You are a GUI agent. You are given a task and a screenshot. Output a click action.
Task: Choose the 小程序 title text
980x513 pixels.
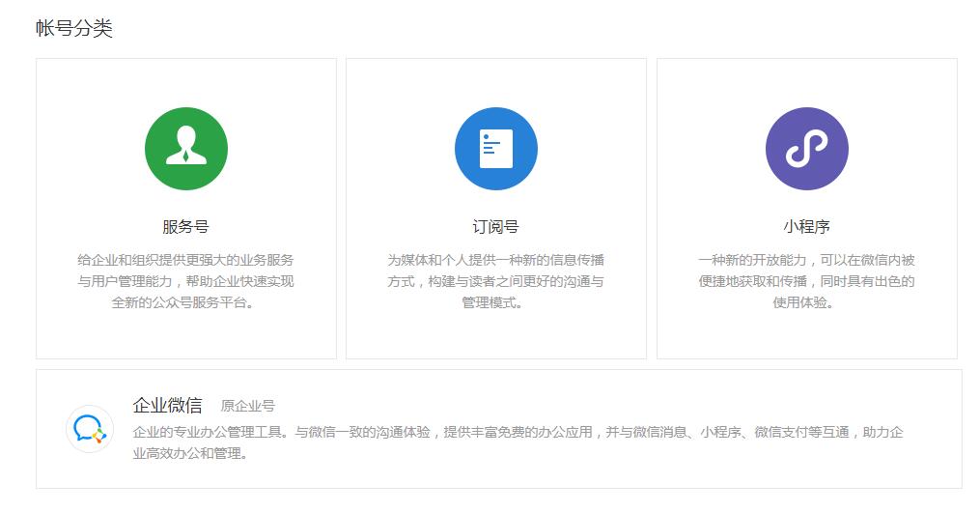806,227
